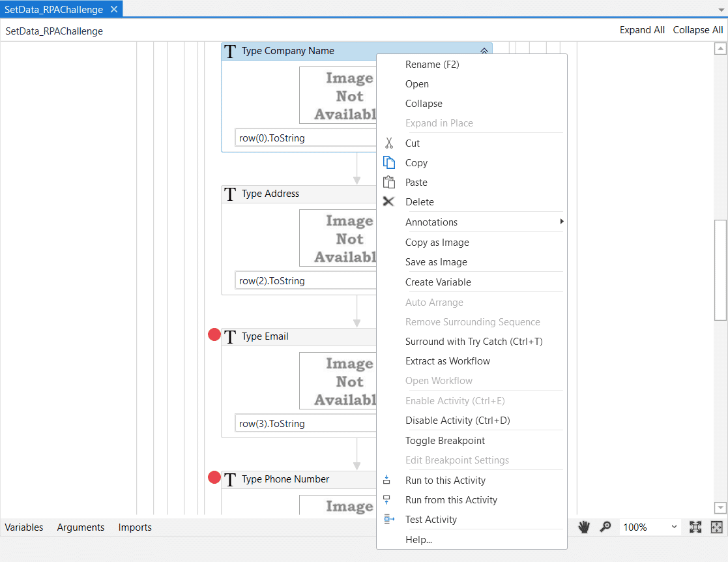
Task: Choose Extract as Workflow from the menu
Action: point(448,361)
